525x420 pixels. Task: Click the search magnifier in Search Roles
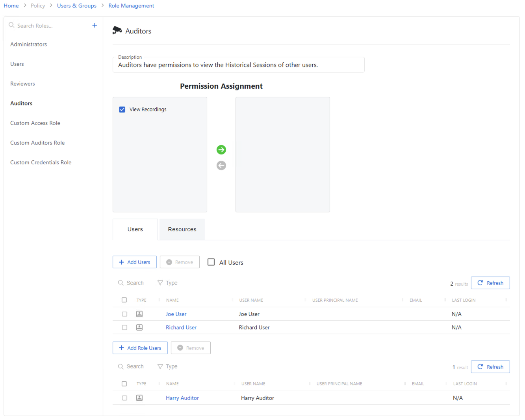(12, 25)
